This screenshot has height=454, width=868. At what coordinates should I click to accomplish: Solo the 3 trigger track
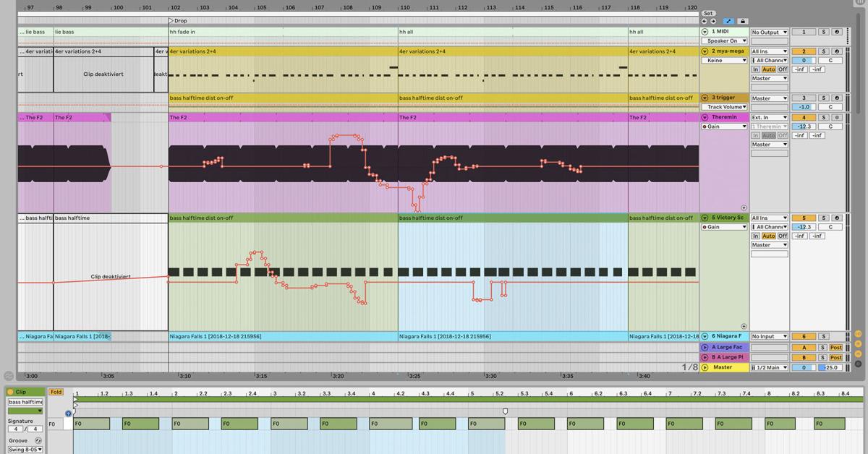click(x=825, y=98)
